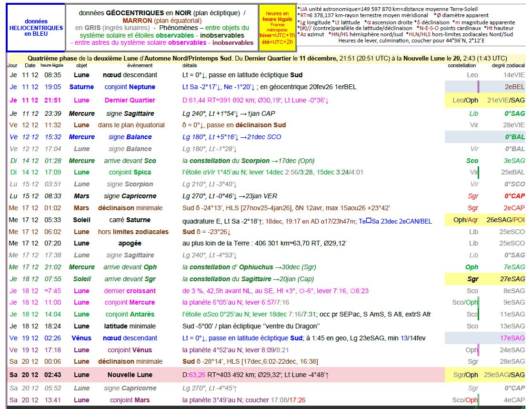Image resolution: width=532 pixels, height=409 pixels.
Task: Click the blue 'conjoint Neptune' event
Action: [129, 87]
